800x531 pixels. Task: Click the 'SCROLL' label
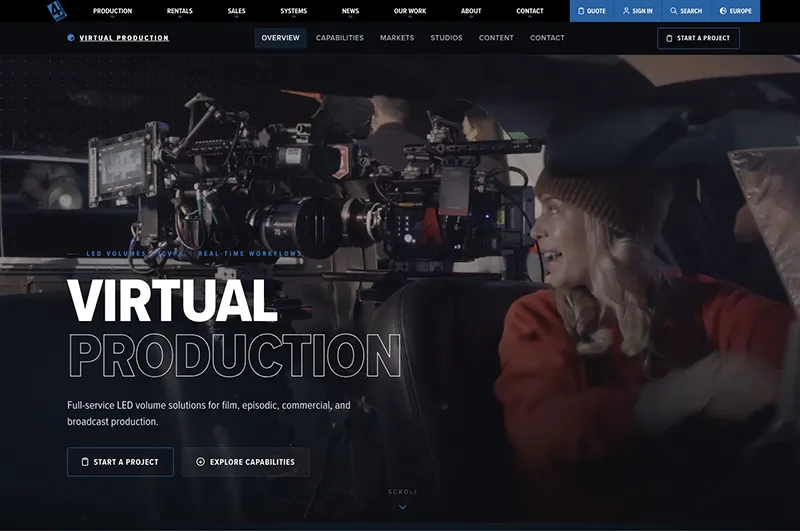[403, 492]
